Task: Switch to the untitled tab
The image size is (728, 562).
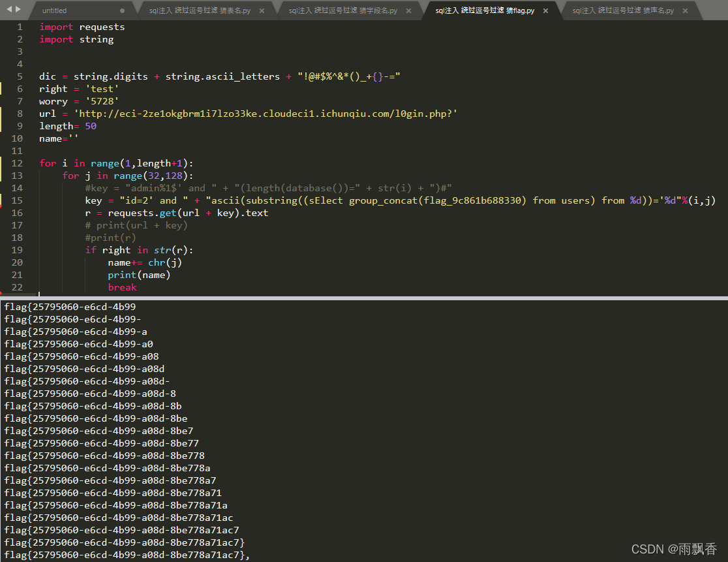Action: [x=54, y=10]
